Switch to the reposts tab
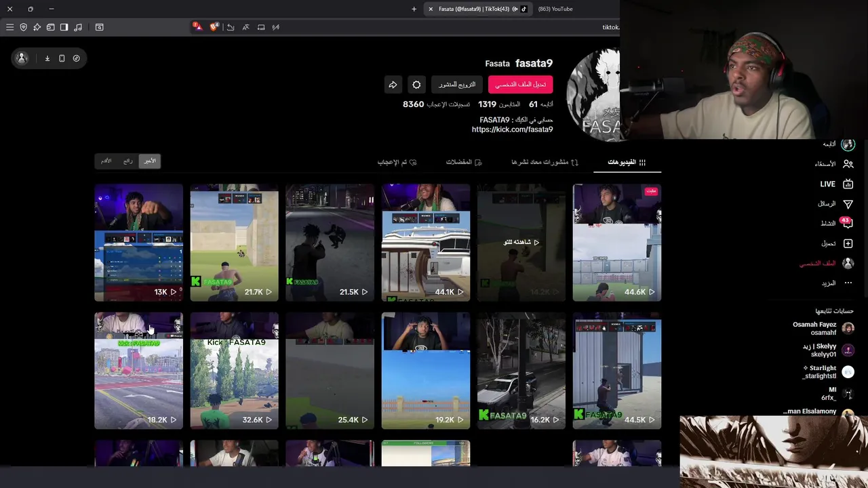The height and width of the screenshot is (488, 868). click(x=545, y=162)
